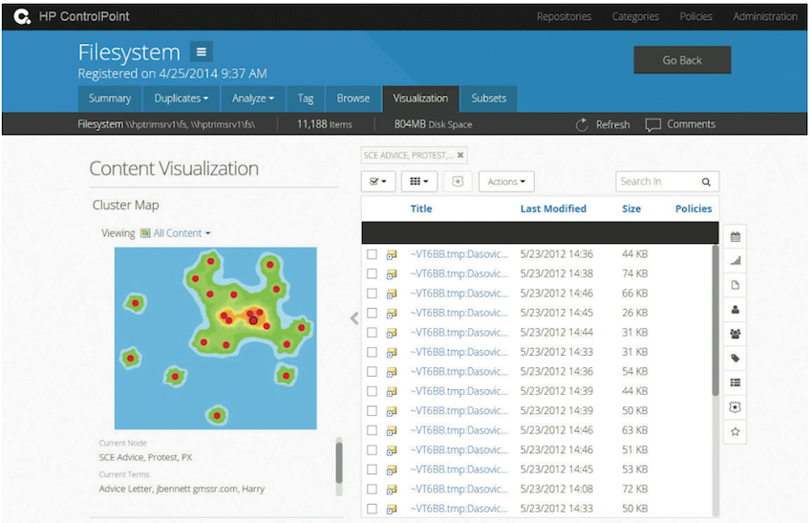This screenshot has width=812, height=523.
Task: Click the Comments speech bubble icon
Action: coord(652,124)
